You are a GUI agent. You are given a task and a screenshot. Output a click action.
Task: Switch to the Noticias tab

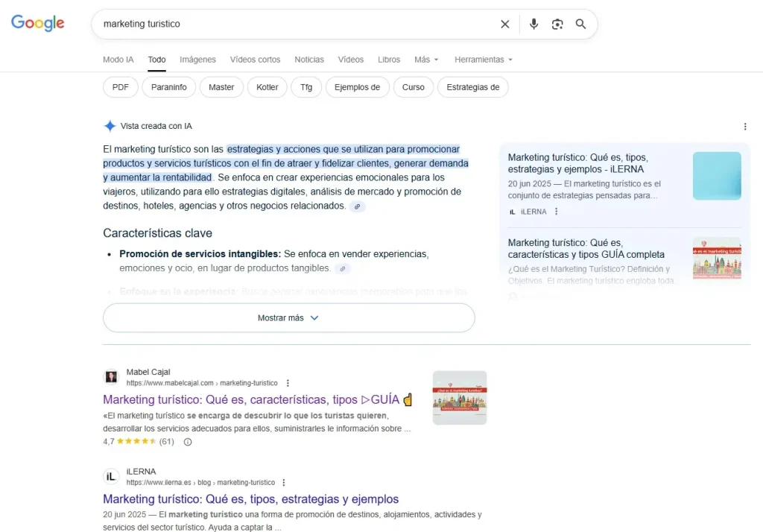pyautogui.click(x=309, y=60)
